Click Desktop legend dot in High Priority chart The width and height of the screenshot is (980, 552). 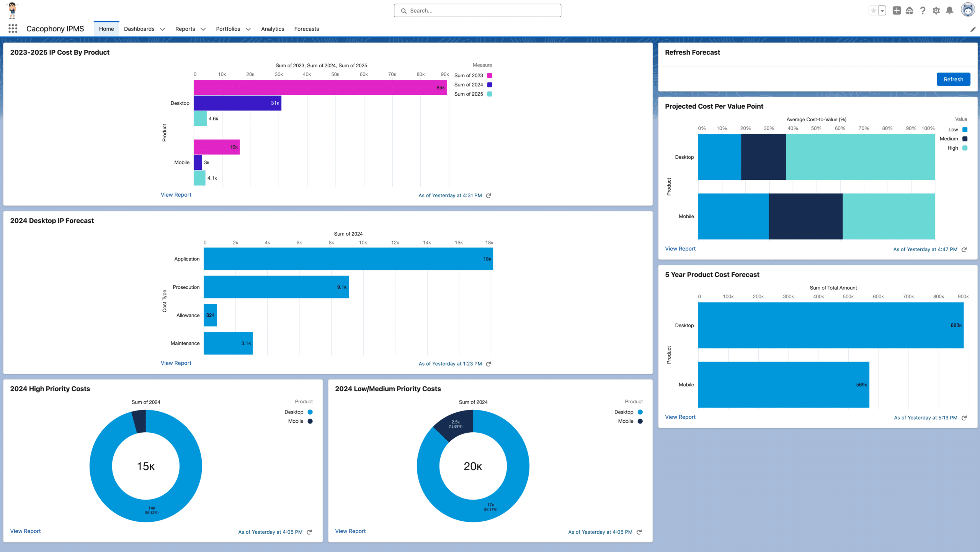point(310,412)
